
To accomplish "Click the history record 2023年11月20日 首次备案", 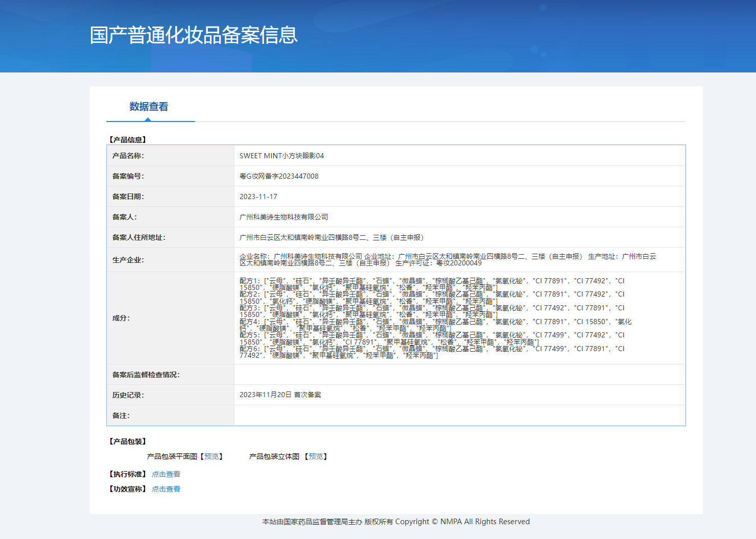I will pos(280,395).
